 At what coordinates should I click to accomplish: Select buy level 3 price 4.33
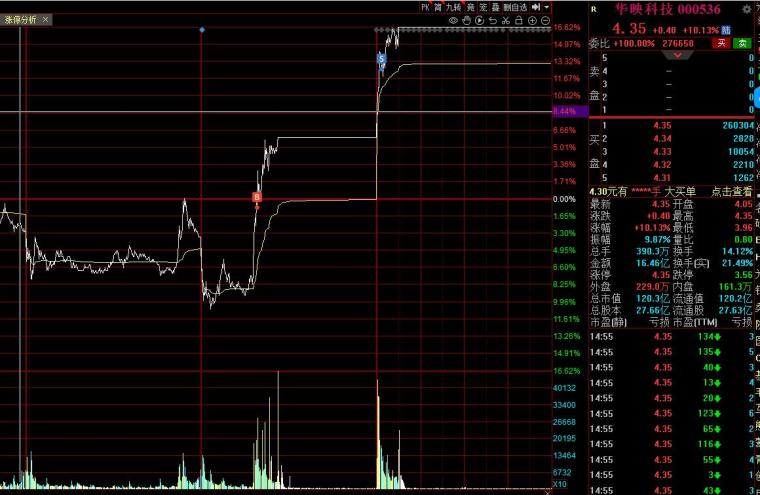point(662,152)
